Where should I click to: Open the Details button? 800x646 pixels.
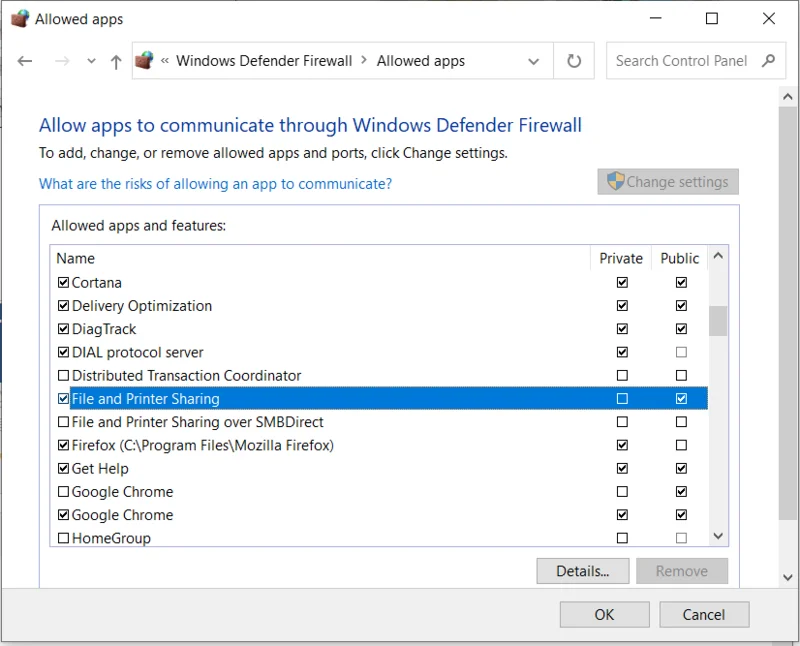coord(583,570)
